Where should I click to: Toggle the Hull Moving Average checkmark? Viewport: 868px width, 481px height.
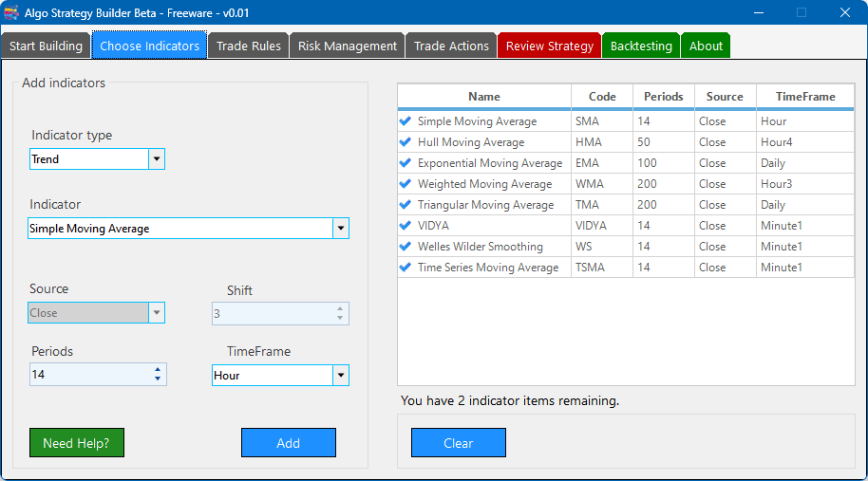(x=406, y=142)
